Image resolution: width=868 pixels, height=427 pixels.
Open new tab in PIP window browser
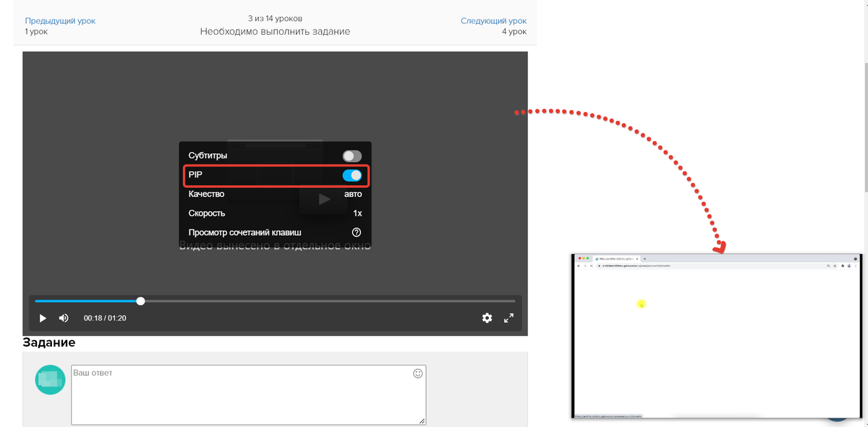(644, 258)
